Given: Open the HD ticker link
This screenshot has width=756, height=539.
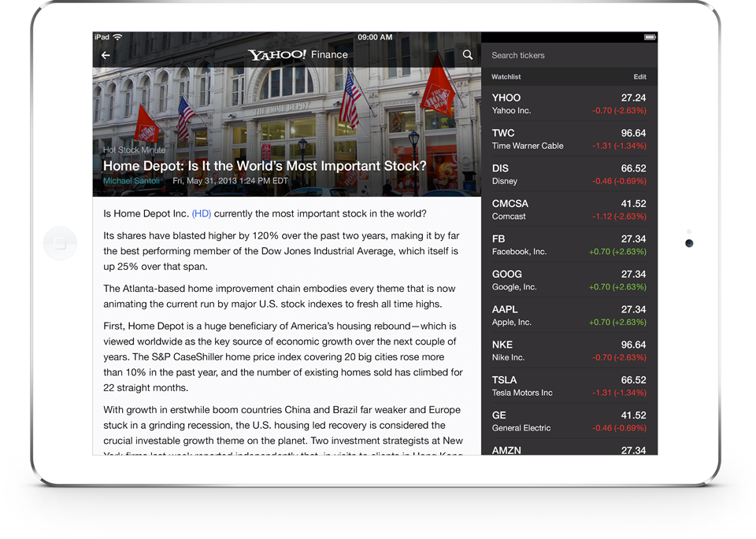Looking at the screenshot, I should point(202,213).
